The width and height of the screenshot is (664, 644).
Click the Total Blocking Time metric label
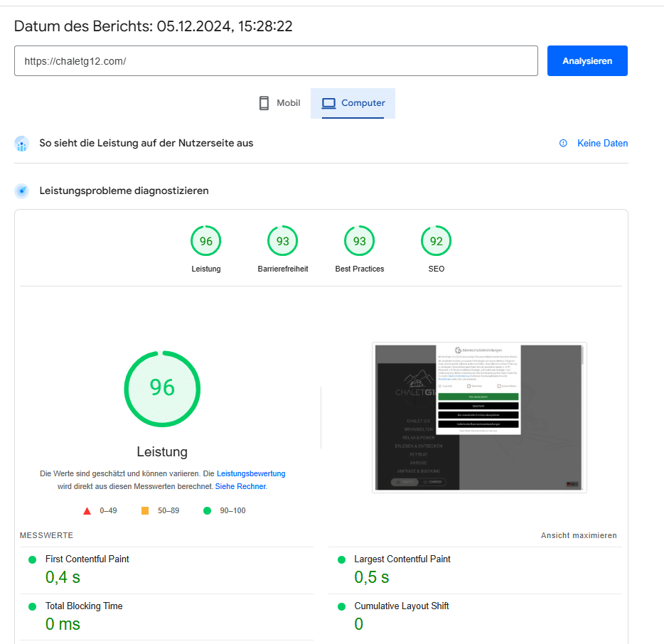(84, 606)
